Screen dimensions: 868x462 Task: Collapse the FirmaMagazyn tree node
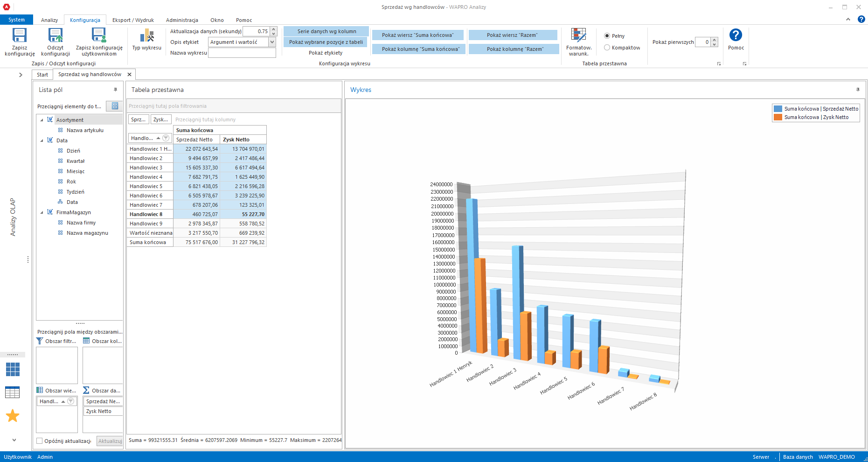click(42, 212)
